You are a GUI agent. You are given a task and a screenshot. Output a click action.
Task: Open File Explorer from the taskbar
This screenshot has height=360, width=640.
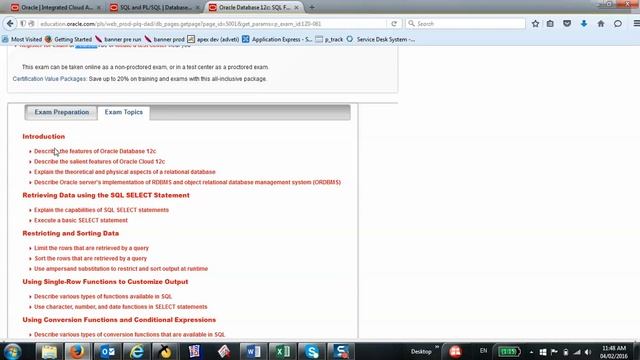click(49, 351)
